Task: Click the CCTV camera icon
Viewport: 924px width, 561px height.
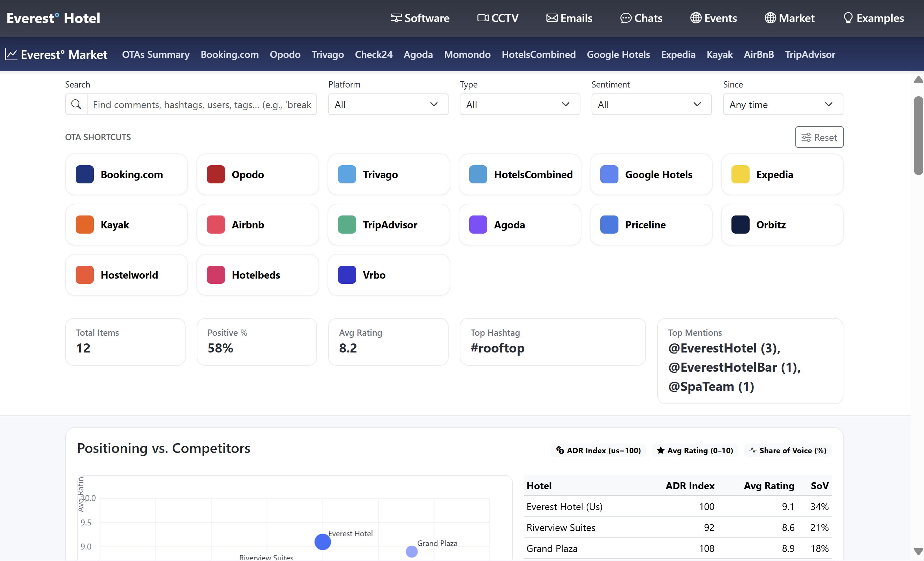Action: 482,18
